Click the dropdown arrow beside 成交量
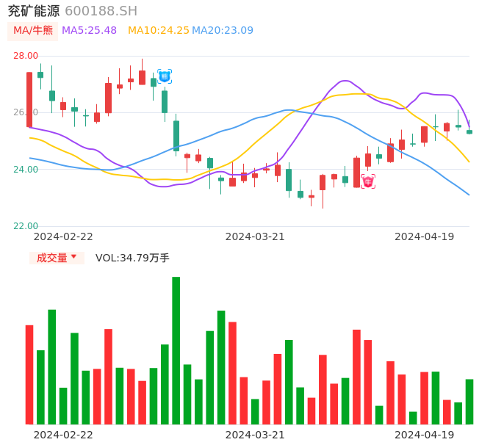Viewport: 504px width, 445px height. (73, 257)
